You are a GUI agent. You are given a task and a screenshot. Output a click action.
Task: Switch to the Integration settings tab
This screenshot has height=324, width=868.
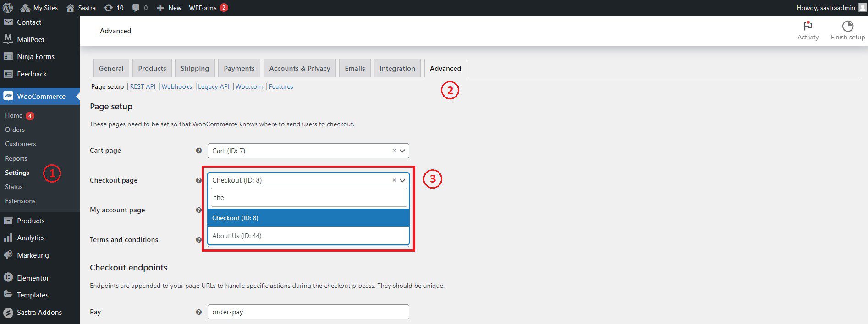point(397,68)
